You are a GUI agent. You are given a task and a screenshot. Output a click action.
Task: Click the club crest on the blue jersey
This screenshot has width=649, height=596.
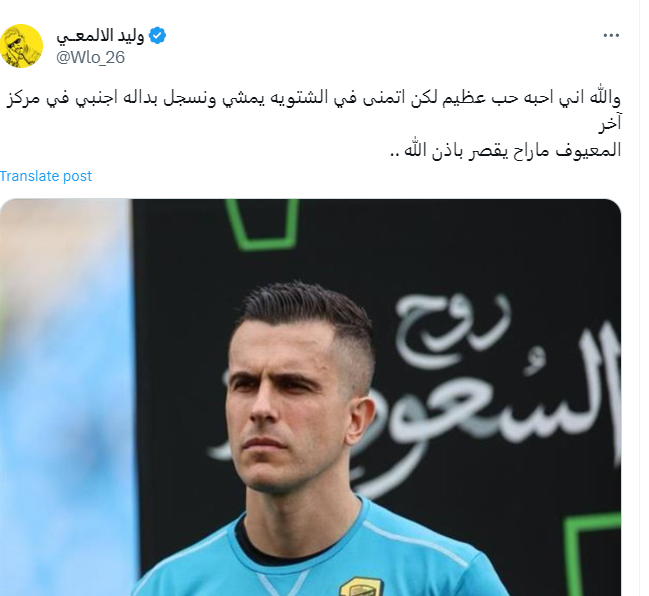click(x=361, y=586)
